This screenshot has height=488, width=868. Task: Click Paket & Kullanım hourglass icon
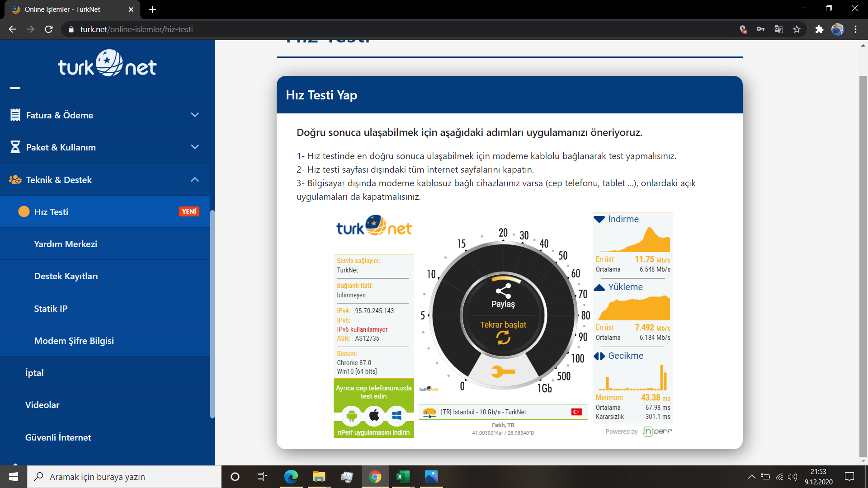click(15, 147)
